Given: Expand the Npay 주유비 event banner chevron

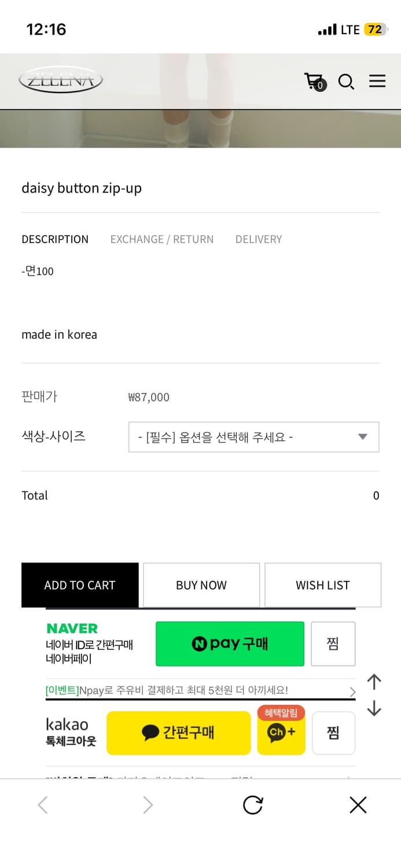Looking at the screenshot, I should pos(352,691).
